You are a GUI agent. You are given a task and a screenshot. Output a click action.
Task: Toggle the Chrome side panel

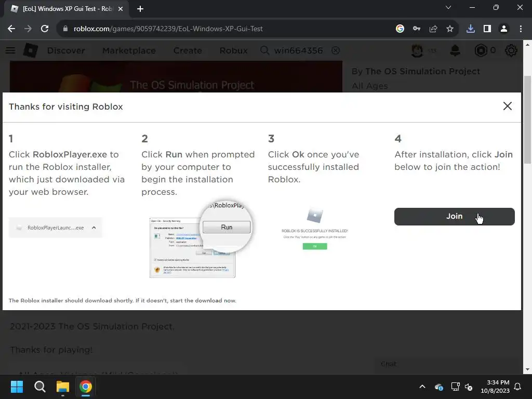487,29
